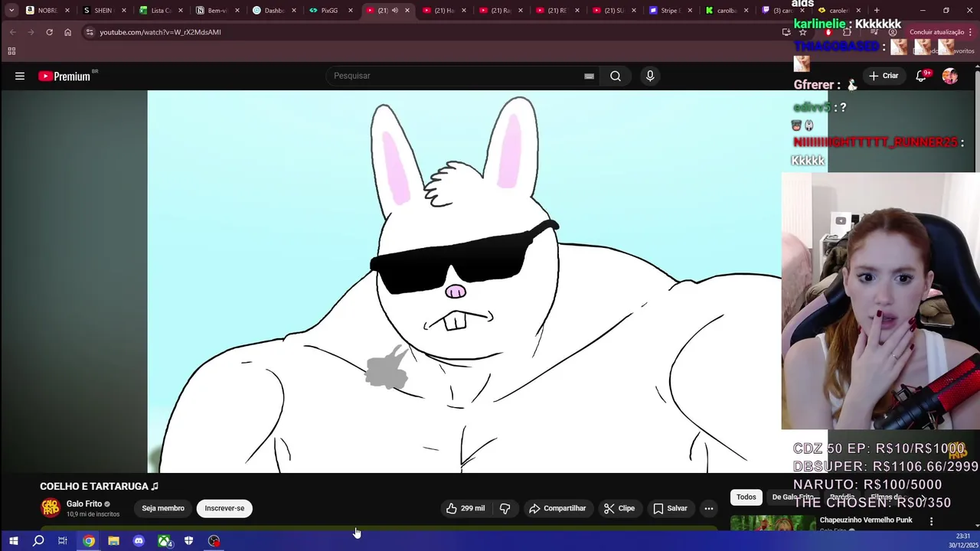Share the video via Compartilhar
Image resolution: width=980 pixels, height=551 pixels.
point(557,508)
